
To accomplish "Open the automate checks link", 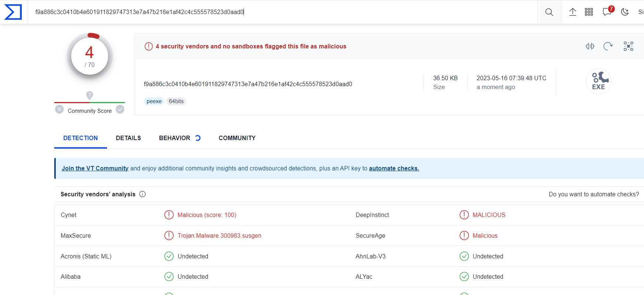I will coord(394,168).
